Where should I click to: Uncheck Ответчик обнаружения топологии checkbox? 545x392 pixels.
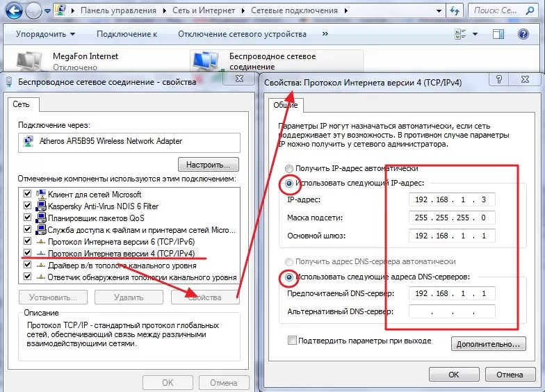point(28,277)
